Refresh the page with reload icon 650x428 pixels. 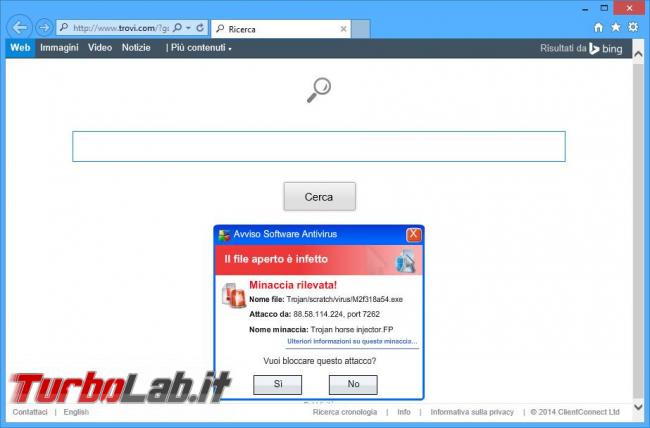[x=200, y=28]
